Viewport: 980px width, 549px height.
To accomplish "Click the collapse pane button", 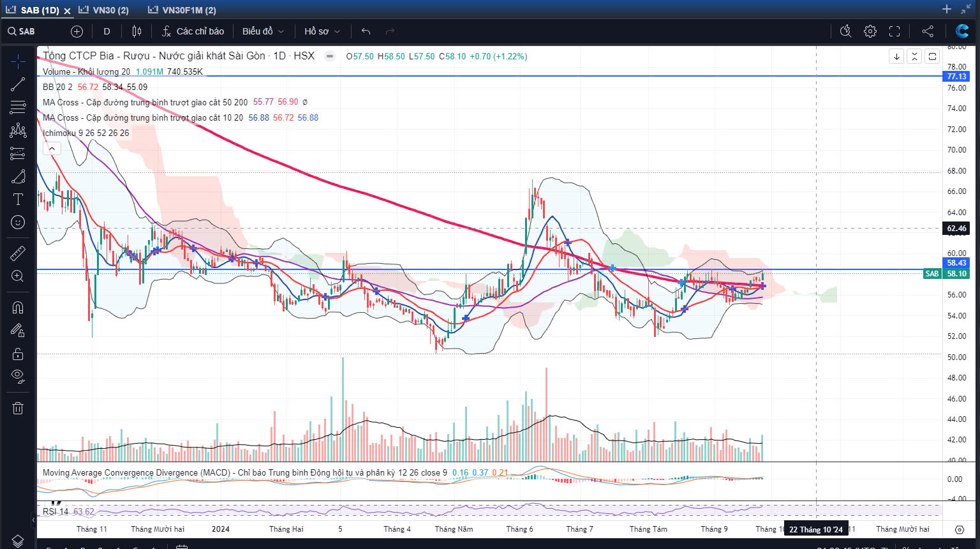I will [914, 56].
